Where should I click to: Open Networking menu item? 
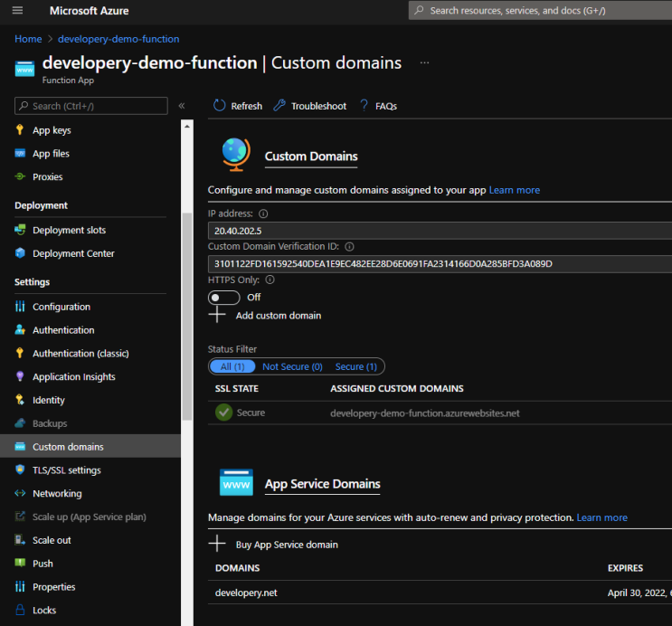pyautogui.click(x=57, y=493)
